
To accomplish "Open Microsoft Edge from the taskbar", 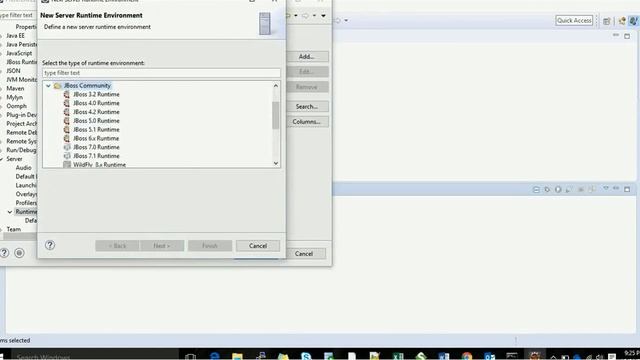I will [215, 356].
